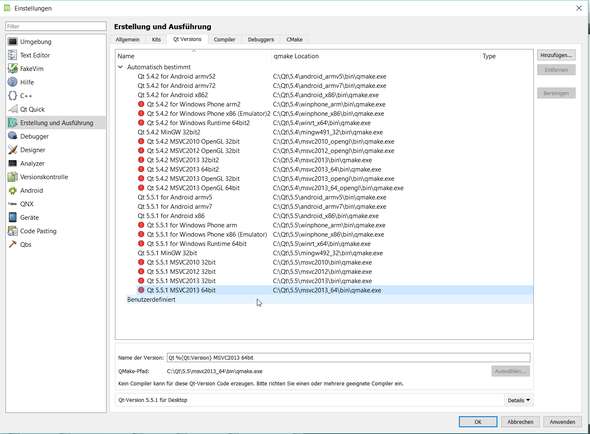Click error icon of Qt 5.4.2 MSVC2010 OpenGL 32bit
590x434 pixels.
click(141, 142)
